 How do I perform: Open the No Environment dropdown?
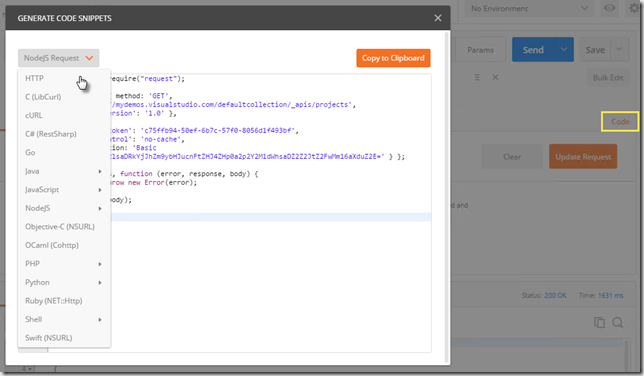(x=529, y=8)
